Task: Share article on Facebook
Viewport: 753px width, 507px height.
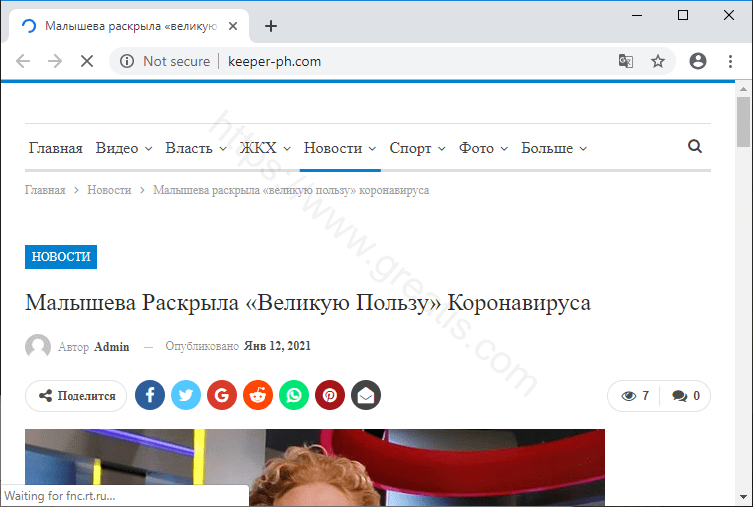Action: pos(150,395)
